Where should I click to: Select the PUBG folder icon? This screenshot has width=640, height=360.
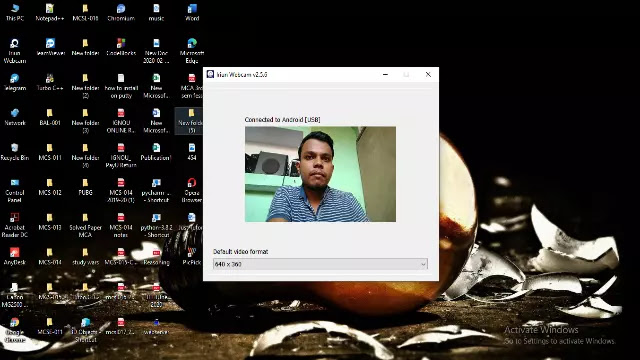[85, 187]
